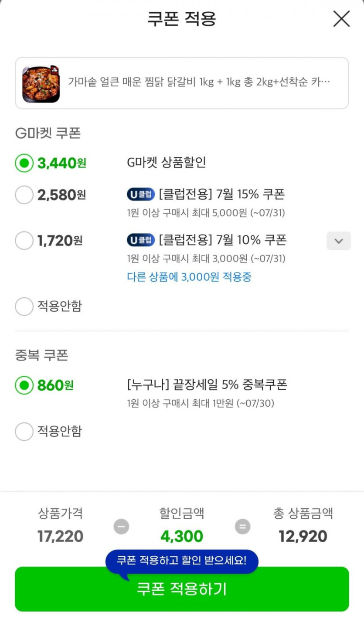The width and height of the screenshot is (364, 619).
Task: Select the 1,720원 10% club coupon
Action: pyautogui.click(x=24, y=241)
